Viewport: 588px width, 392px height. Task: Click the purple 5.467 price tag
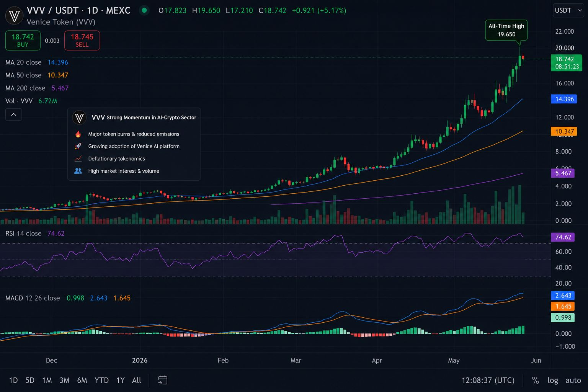pyautogui.click(x=563, y=173)
